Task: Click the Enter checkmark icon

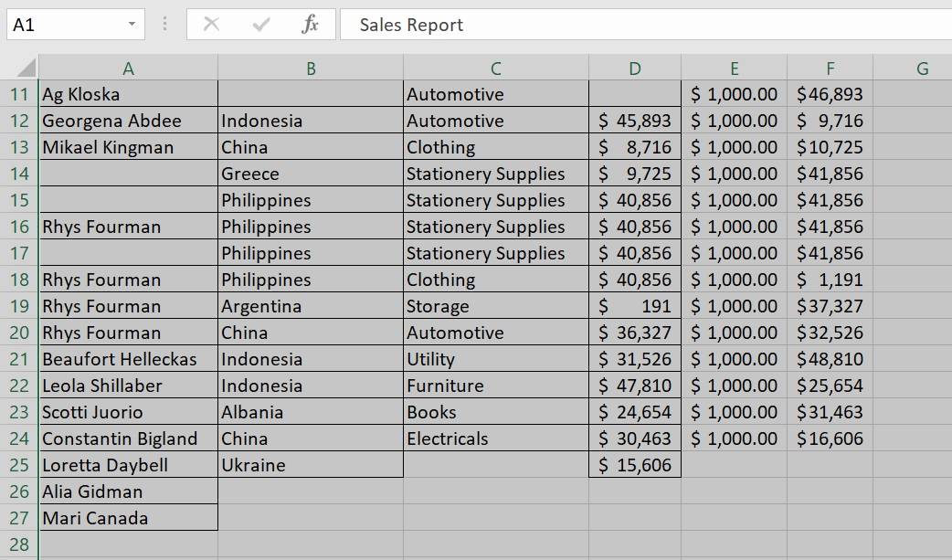Action: click(261, 25)
